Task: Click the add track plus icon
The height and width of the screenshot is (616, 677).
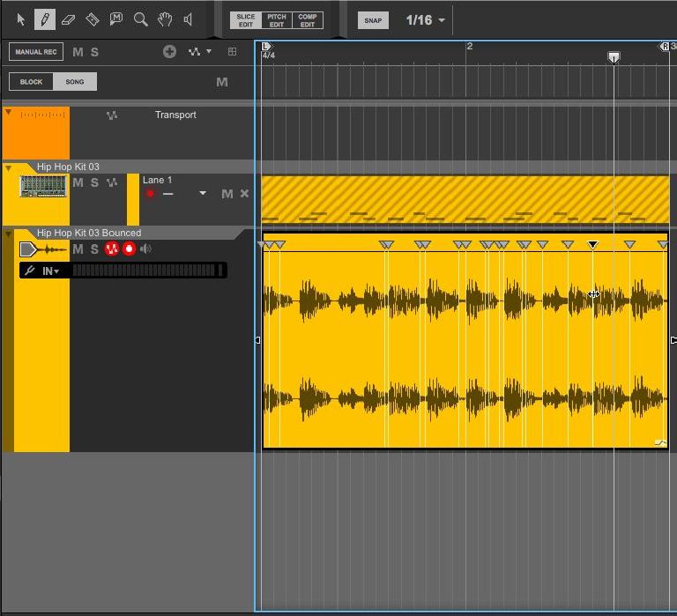Action: pyautogui.click(x=169, y=52)
